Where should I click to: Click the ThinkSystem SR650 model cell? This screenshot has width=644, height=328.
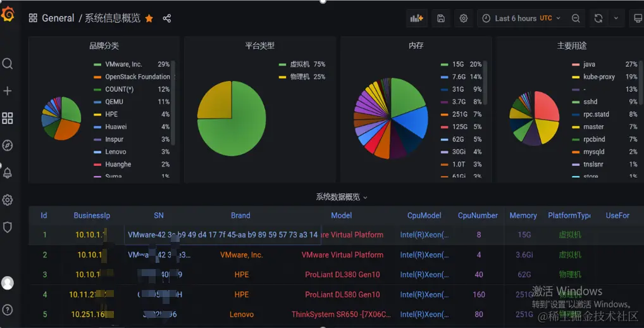342,315
